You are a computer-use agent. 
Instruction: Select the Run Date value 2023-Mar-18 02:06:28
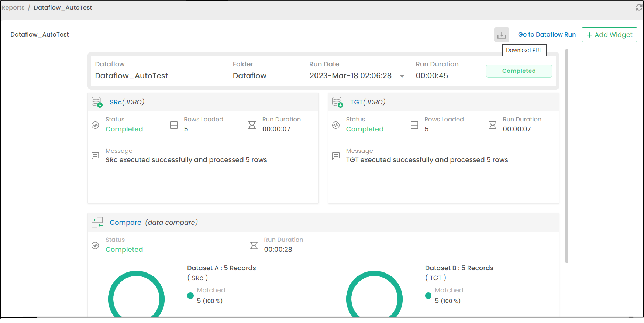click(x=350, y=76)
